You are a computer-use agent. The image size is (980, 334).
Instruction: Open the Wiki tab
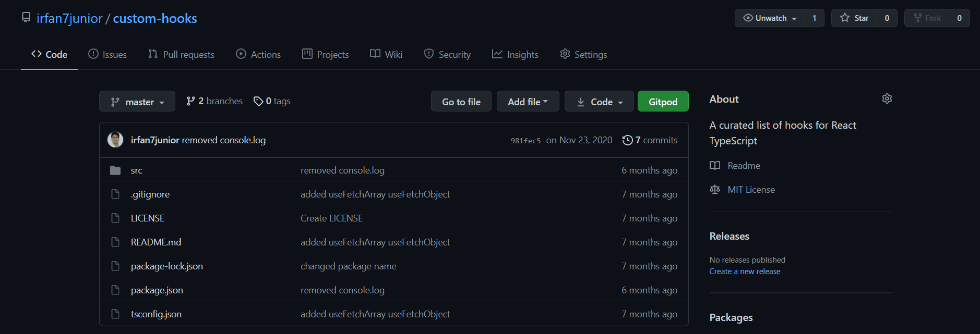(x=386, y=54)
